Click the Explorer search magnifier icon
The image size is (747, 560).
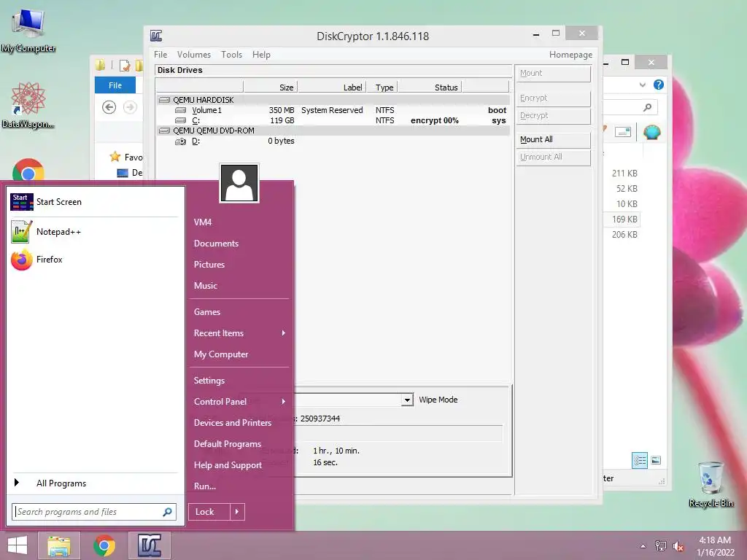tap(647, 108)
